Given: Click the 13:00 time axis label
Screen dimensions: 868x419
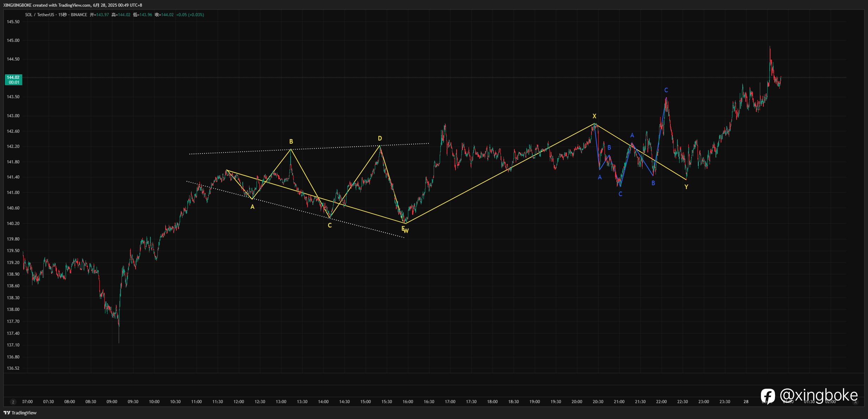Looking at the screenshot, I should click(x=281, y=402).
